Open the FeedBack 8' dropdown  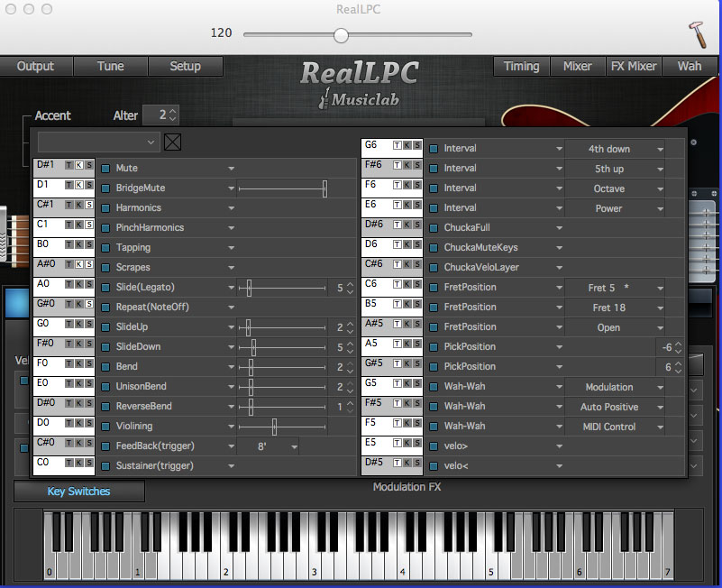click(x=269, y=446)
